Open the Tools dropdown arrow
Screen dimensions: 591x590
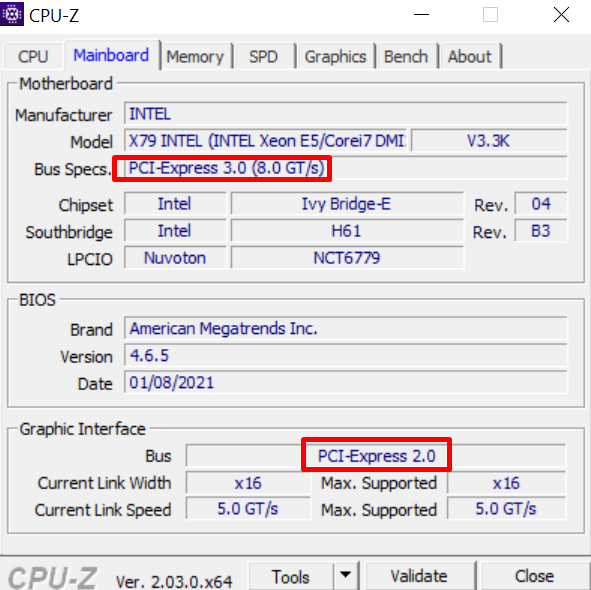click(346, 575)
